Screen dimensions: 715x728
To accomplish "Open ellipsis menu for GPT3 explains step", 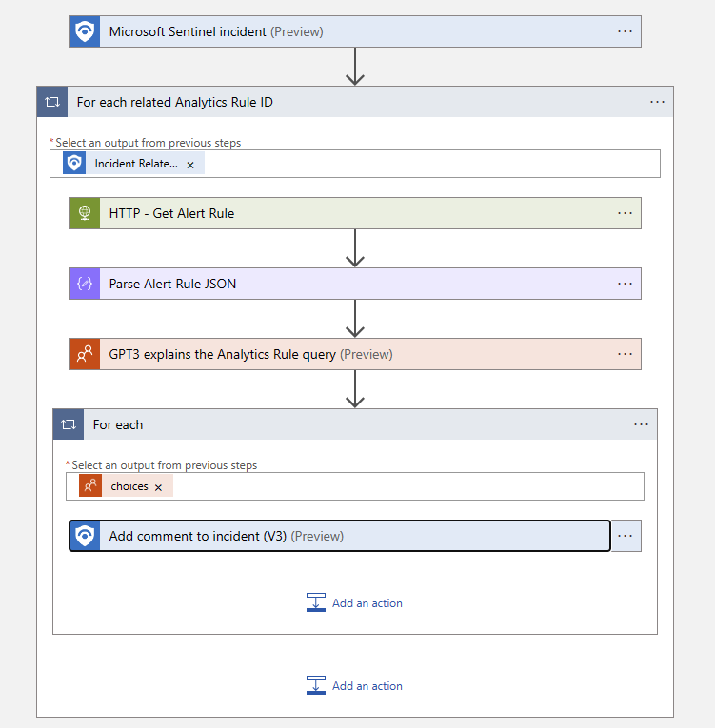I will [625, 354].
